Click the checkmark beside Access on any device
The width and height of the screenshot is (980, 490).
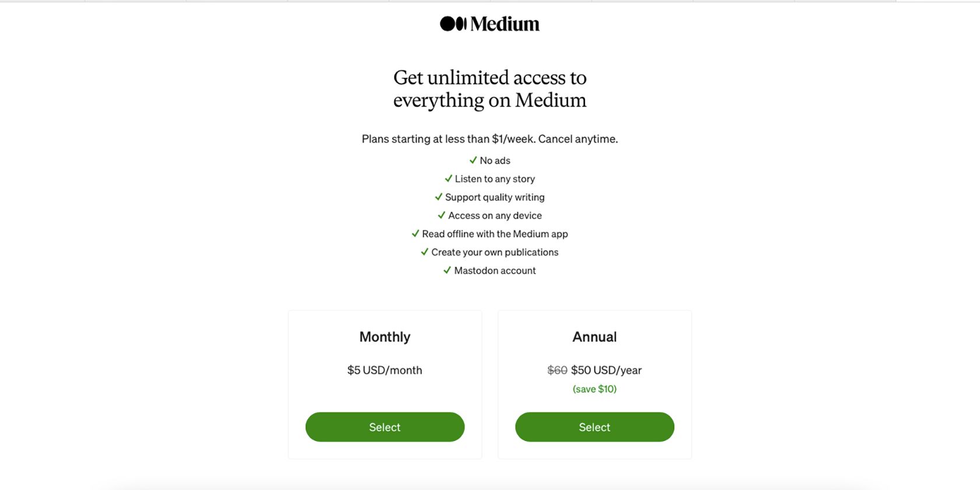point(442,215)
